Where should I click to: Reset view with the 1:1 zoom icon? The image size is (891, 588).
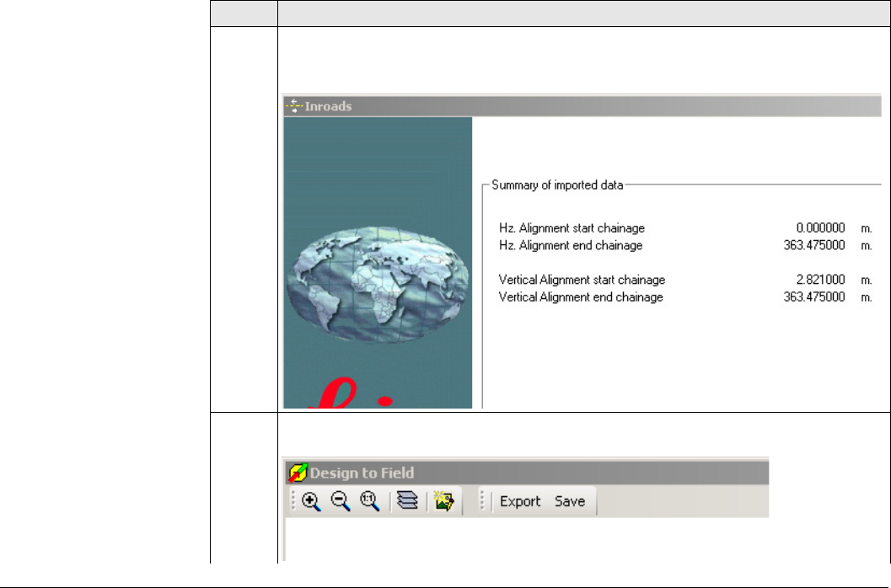[370, 501]
